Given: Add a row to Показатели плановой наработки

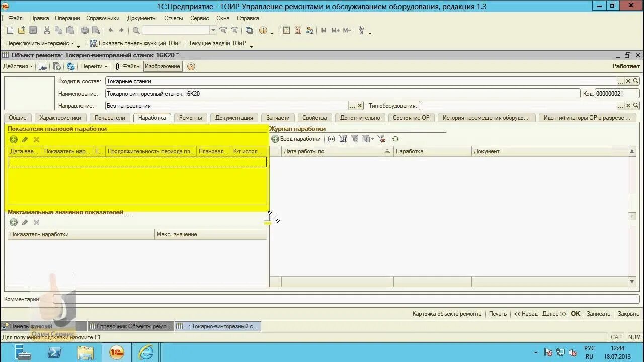Looking at the screenshot, I should (14, 139).
